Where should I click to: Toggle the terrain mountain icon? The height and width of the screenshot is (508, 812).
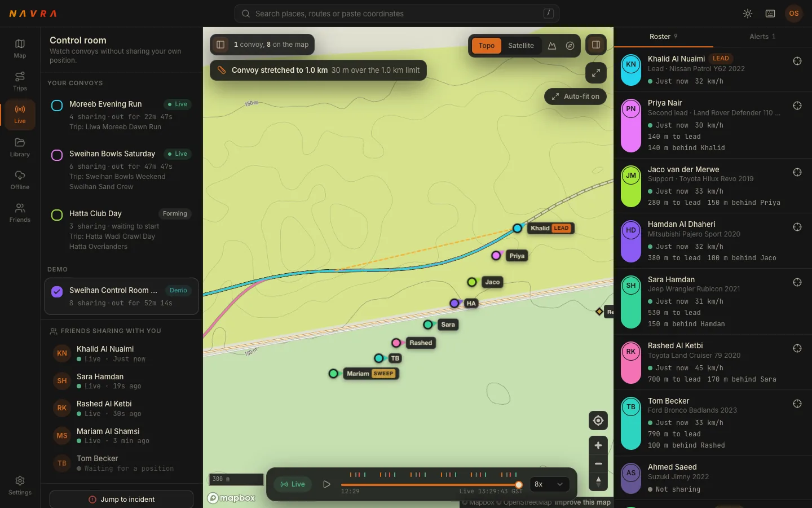552,46
